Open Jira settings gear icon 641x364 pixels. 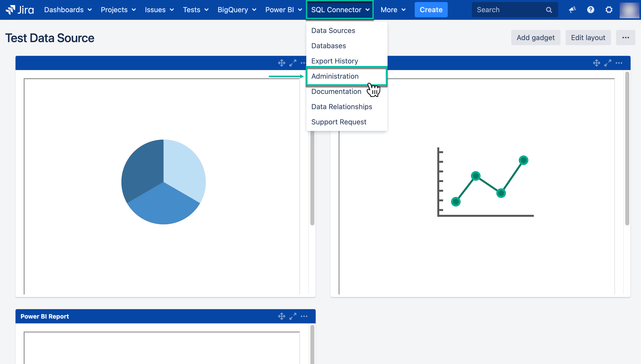609,10
